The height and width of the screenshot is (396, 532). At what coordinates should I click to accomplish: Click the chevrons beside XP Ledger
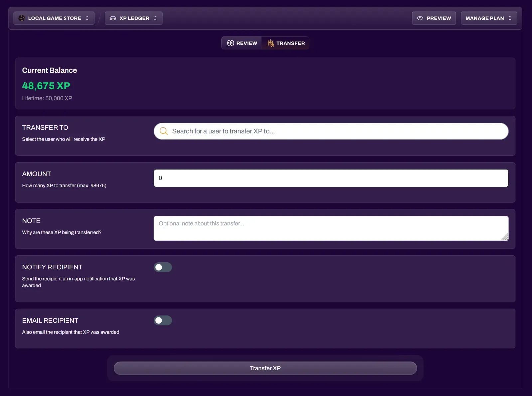(x=155, y=18)
